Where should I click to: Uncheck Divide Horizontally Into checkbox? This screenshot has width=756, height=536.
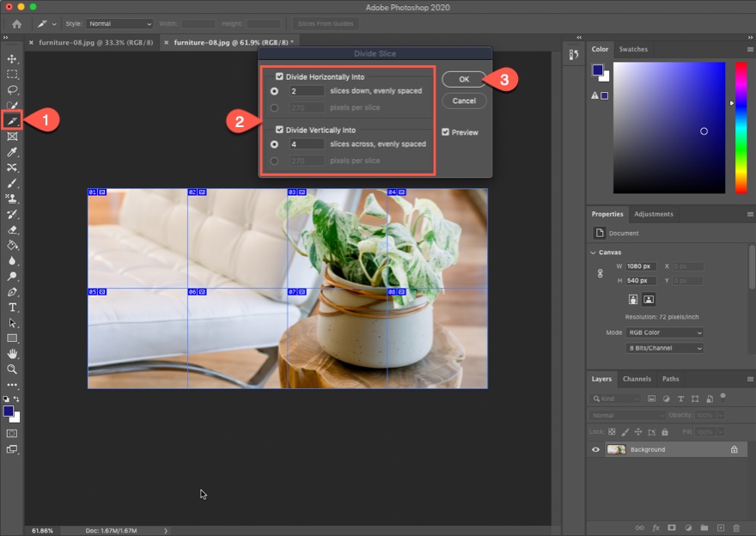click(x=280, y=76)
